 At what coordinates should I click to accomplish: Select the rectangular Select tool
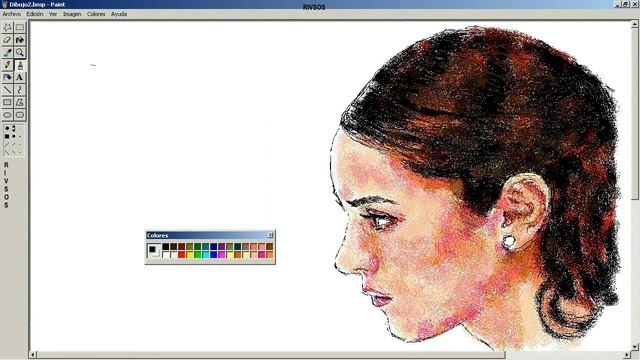20,28
